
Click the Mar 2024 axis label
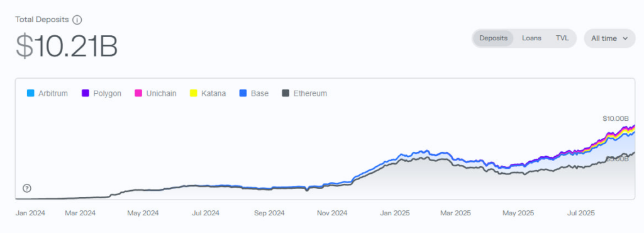80,213
